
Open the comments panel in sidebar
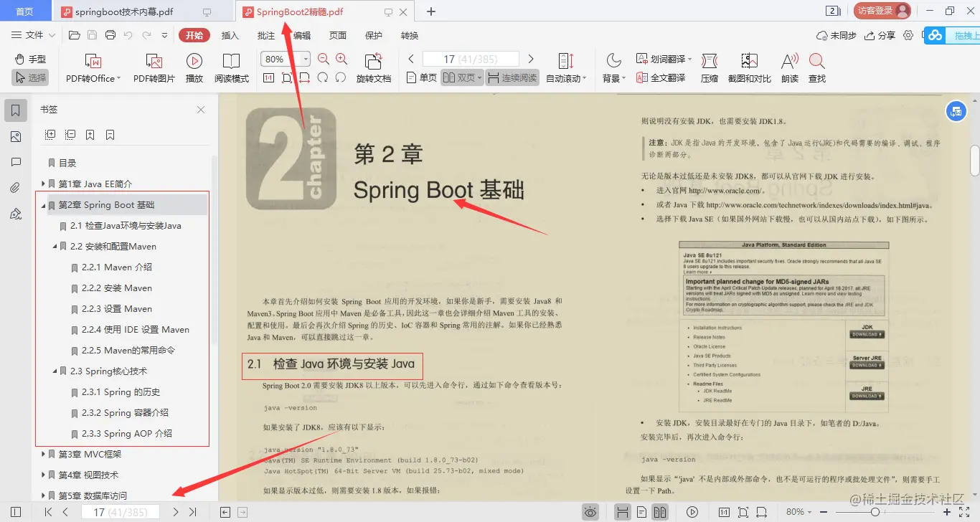16,161
